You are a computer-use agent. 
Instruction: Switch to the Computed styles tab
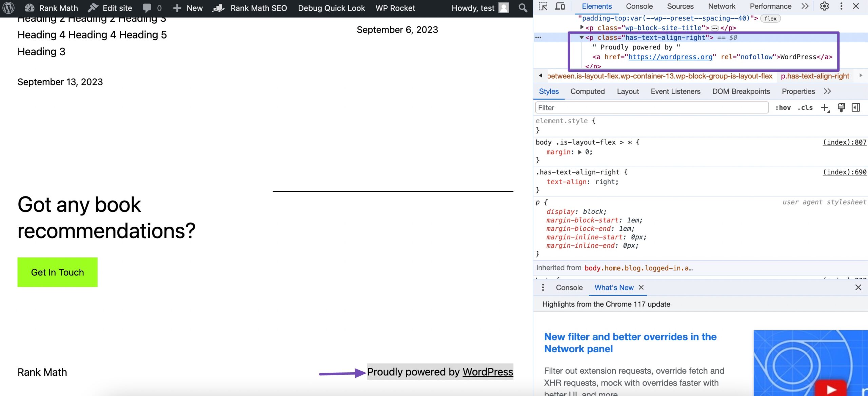[588, 91]
